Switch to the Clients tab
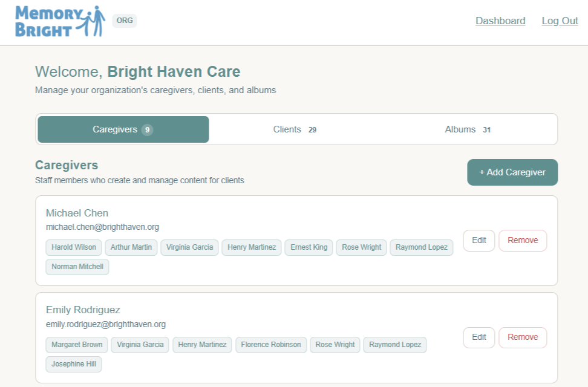The height and width of the screenshot is (387, 588). click(295, 129)
